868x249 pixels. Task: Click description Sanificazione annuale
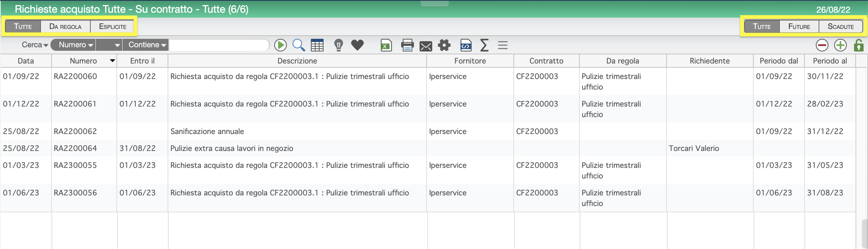[x=207, y=131]
